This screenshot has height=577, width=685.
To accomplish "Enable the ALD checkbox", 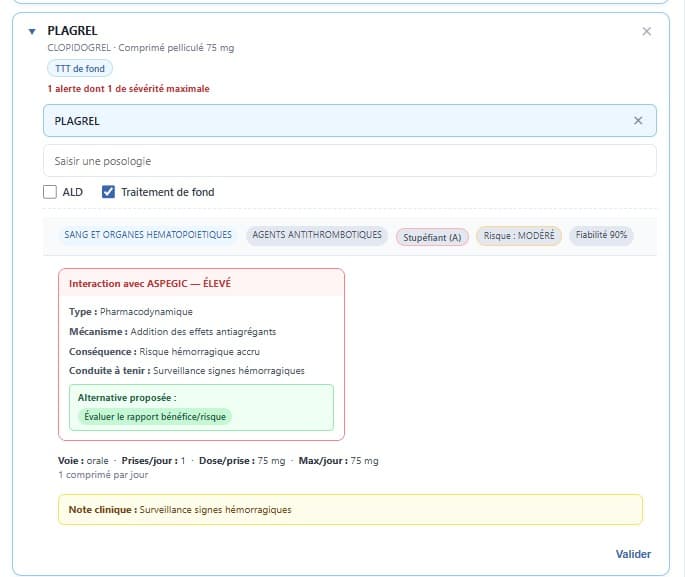I will tap(50, 192).
